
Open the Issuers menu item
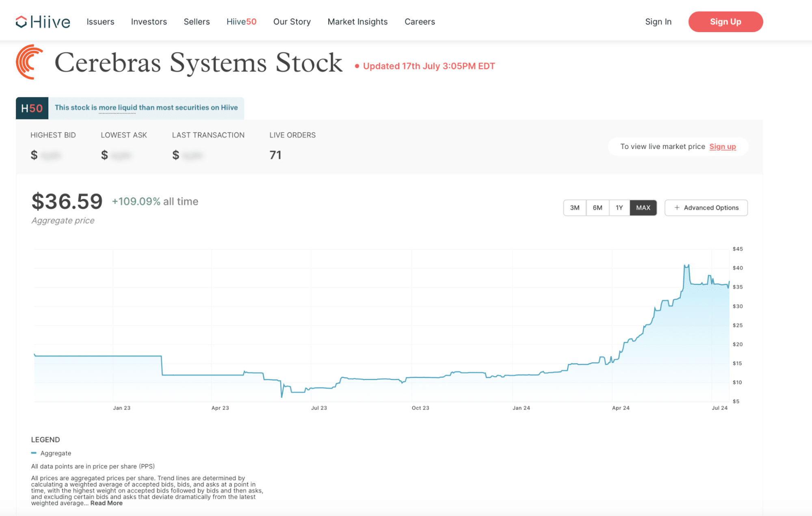[100, 22]
